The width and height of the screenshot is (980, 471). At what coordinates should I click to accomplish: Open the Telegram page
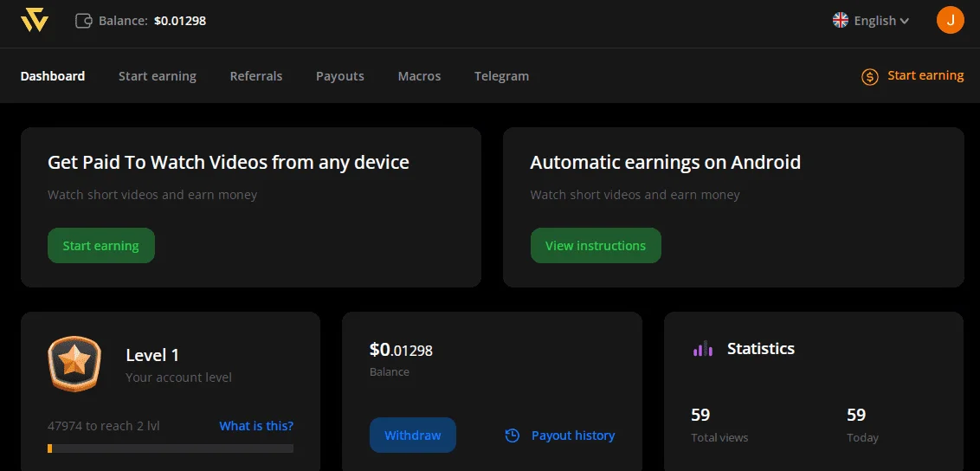501,76
